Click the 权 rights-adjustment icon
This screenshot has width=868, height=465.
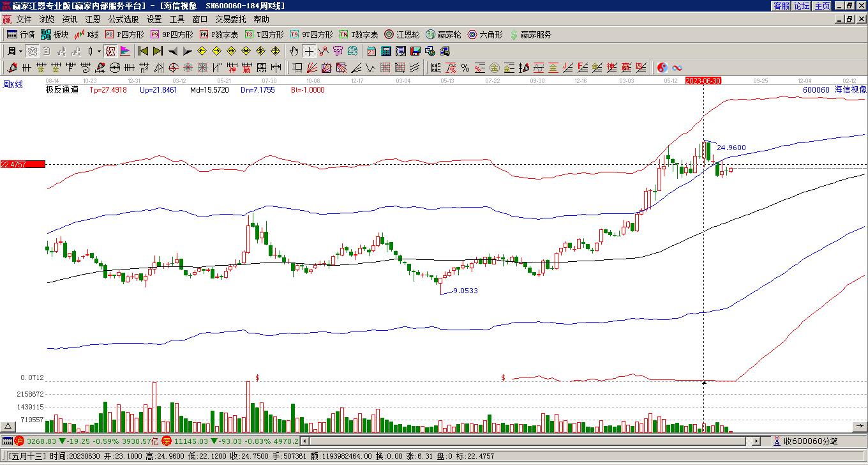coord(110,51)
